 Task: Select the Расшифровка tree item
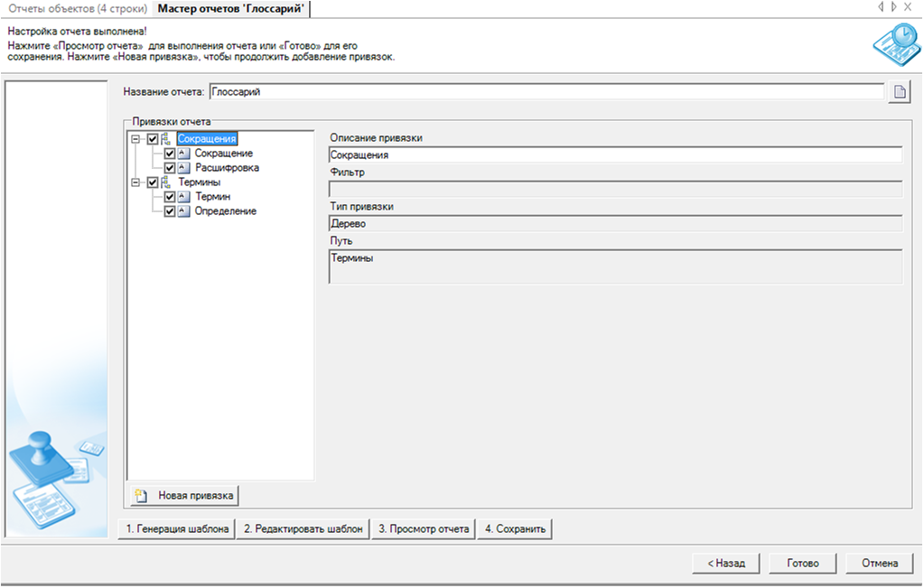tap(227, 168)
